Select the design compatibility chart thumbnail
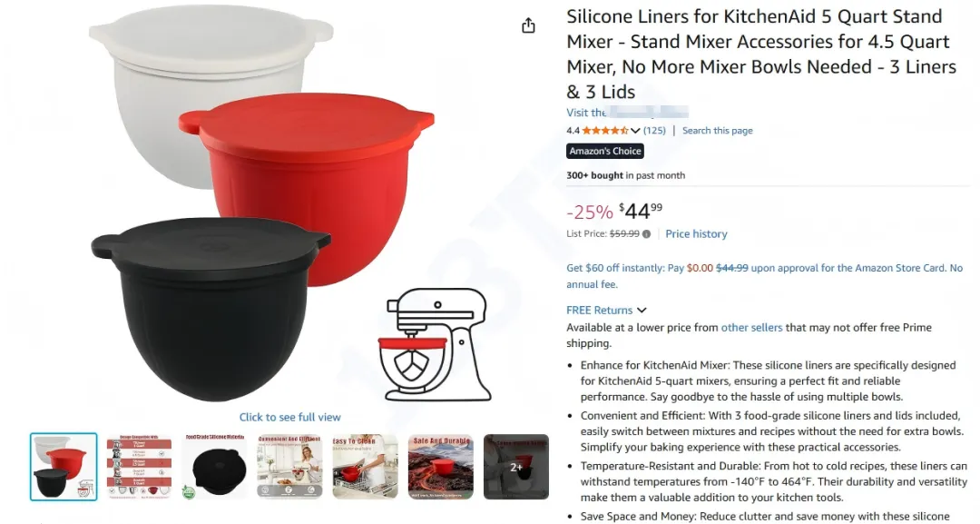Screen dimensions: 980x524 click(138, 467)
